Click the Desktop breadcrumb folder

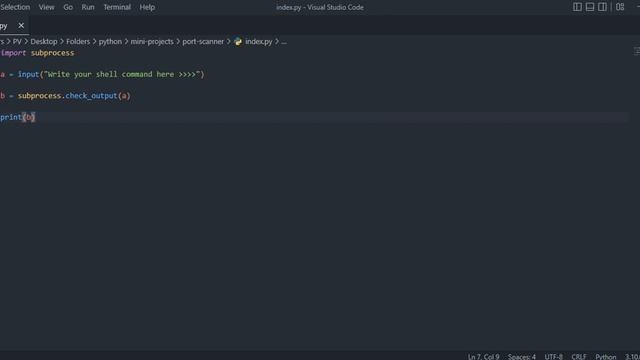tap(44, 42)
